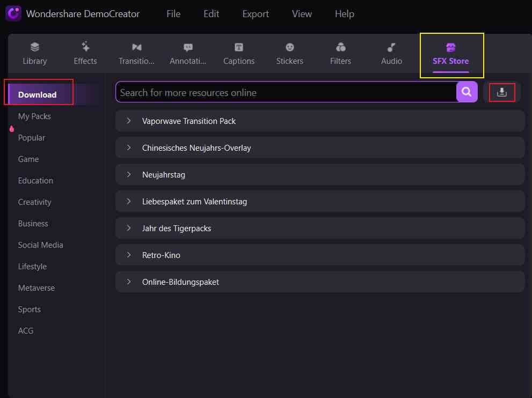This screenshot has height=398, width=532.
Task: Show the Popular category
Action: [x=32, y=138]
